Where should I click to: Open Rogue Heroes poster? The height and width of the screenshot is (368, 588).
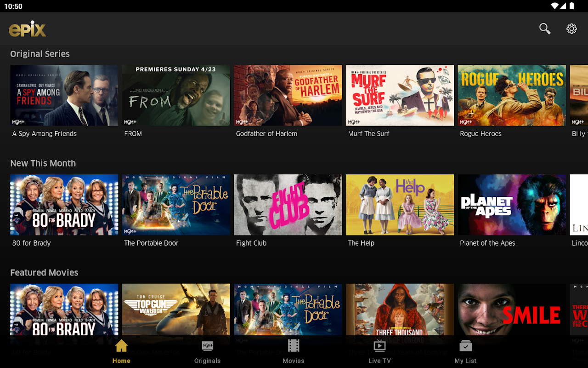click(x=512, y=95)
